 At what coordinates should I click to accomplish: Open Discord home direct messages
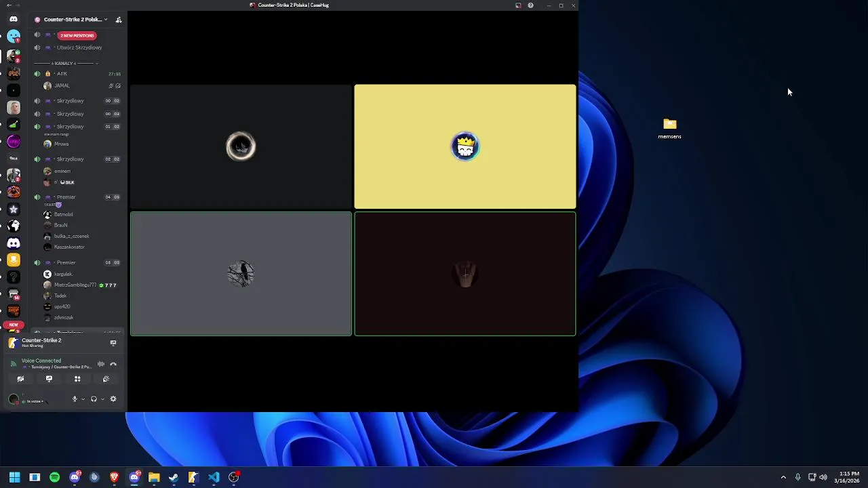tap(13, 19)
